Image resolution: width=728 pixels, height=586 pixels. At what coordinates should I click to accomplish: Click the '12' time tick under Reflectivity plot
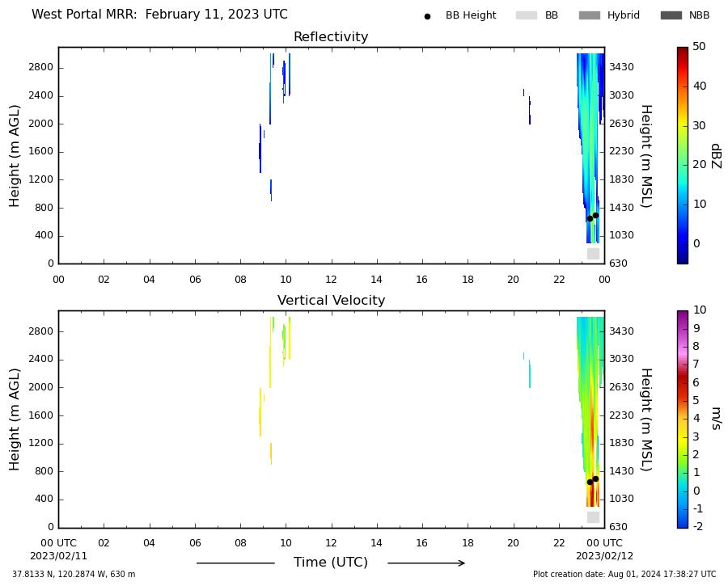[331, 280]
